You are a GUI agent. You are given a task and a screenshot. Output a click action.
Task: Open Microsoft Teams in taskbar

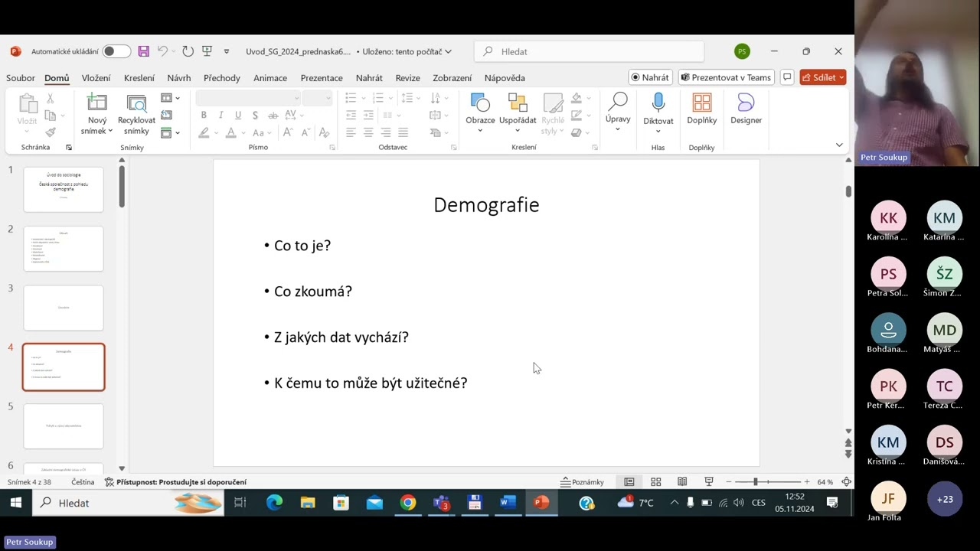[x=442, y=503]
